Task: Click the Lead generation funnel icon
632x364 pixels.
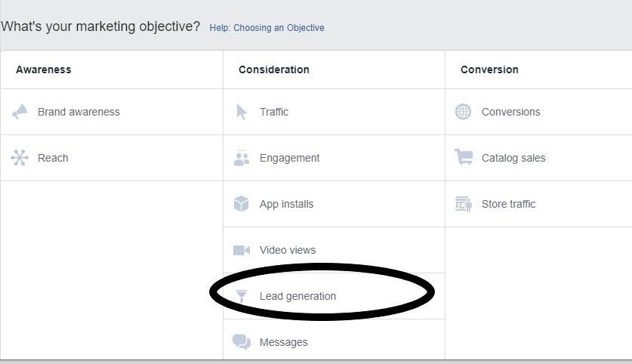Action: tap(242, 296)
